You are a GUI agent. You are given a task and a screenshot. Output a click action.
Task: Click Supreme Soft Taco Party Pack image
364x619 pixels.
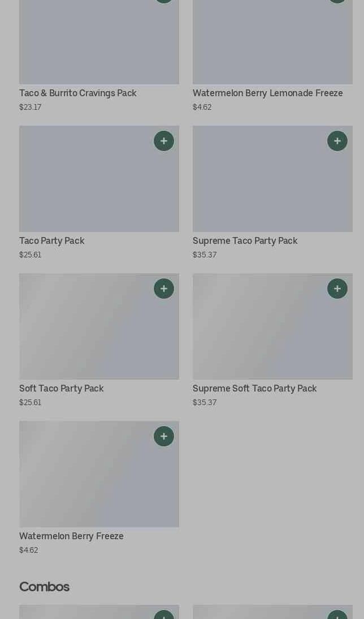(272, 326)
